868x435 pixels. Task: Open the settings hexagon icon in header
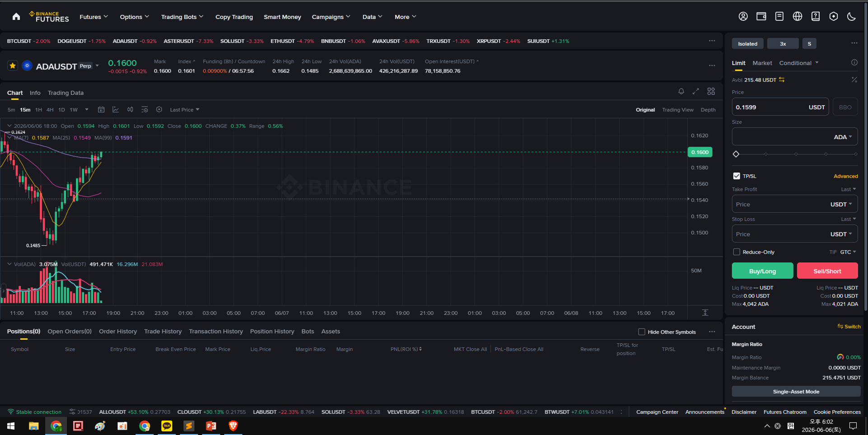(834, 17)
